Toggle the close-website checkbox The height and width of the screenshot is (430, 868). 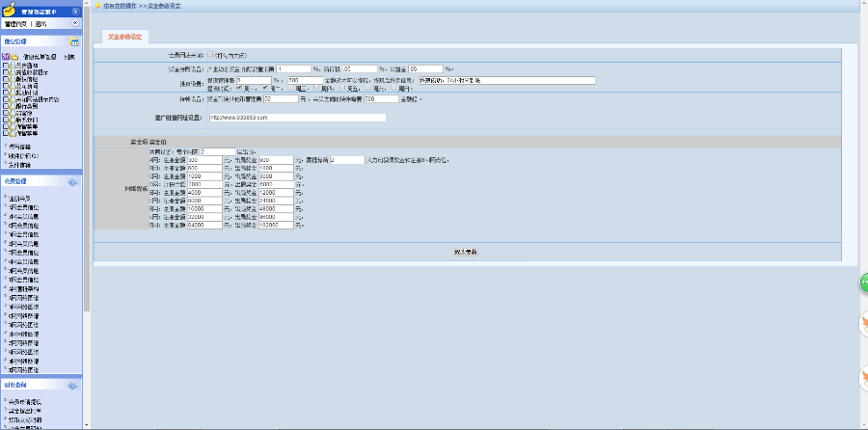(x=210, y=55)
